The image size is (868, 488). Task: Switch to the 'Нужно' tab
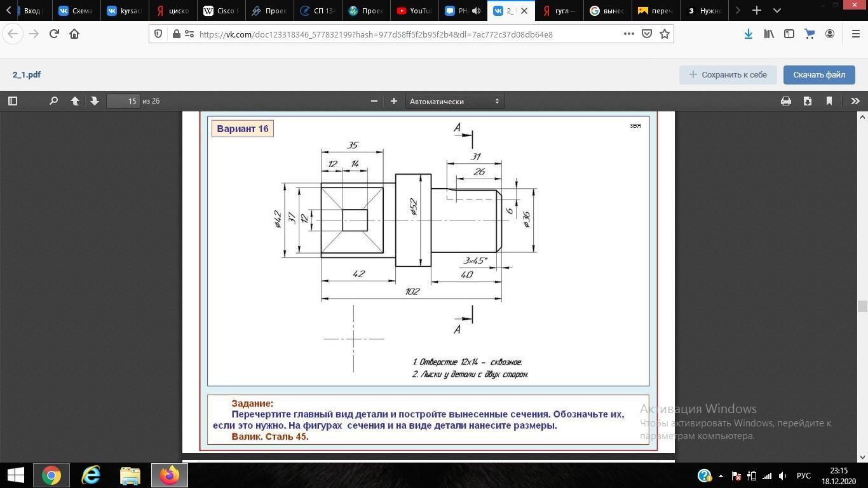point(704,11)
